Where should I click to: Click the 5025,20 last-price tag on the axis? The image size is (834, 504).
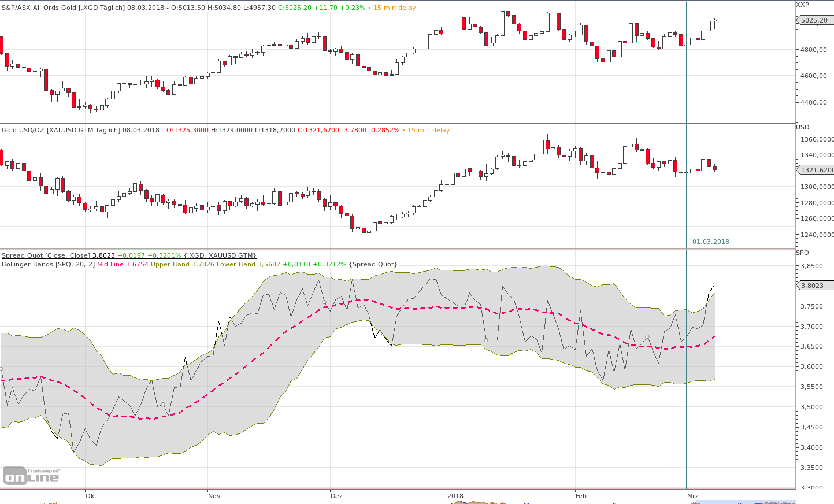(x=814, y=20)
